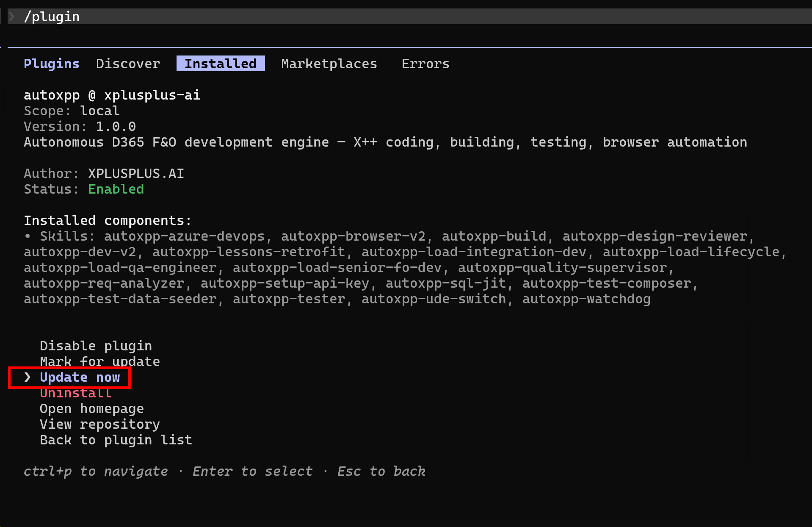Choose Update now menu entry

(80, 377)
